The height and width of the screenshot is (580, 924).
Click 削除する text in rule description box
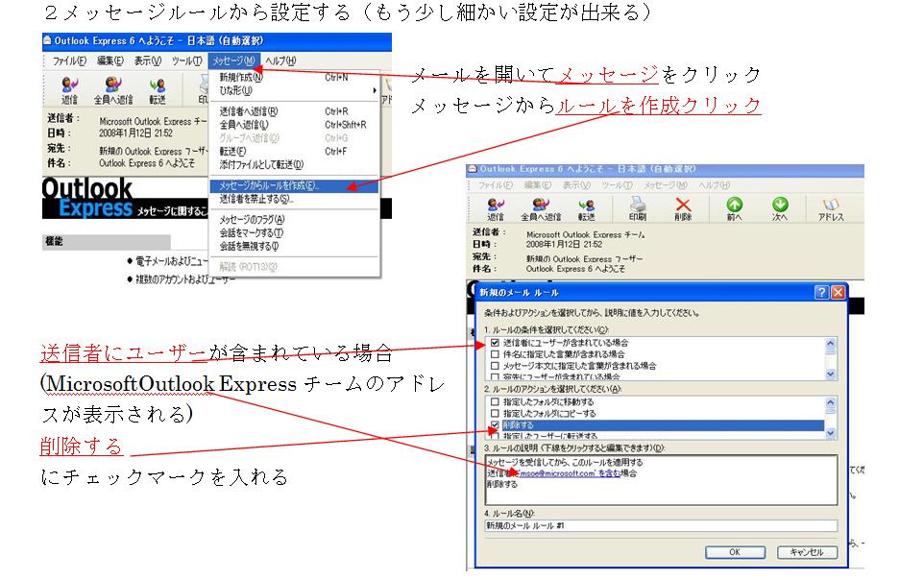pos(502,485)
